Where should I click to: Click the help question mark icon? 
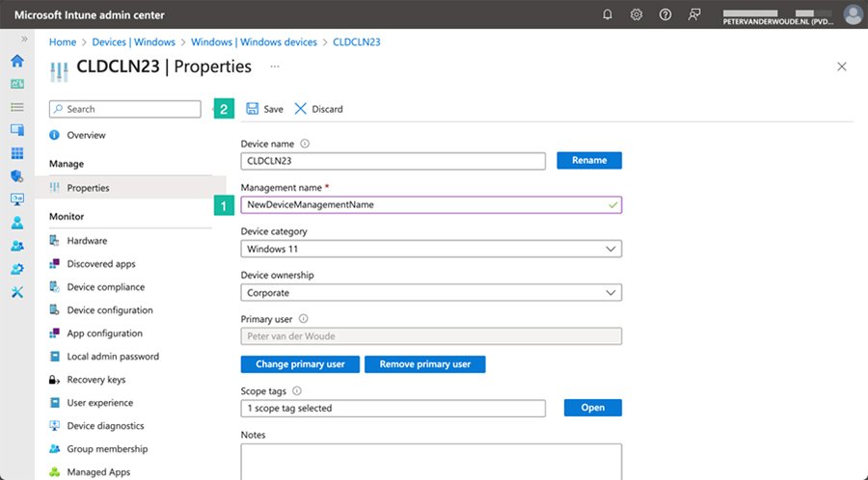click(665, 14)
